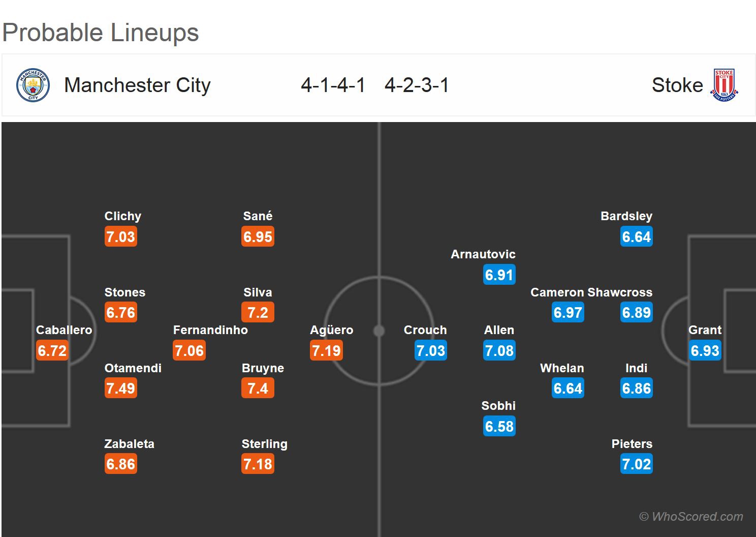Click Sobhi's 6.58 rating badge
The height and width of the screenshot is (537, 756).
pos(499,427)
